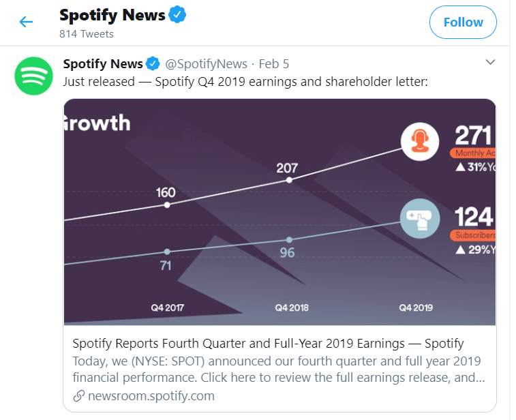Open the Feb 5 tweet timestamp
The height and width of the screenshot is (420, 516).
[x=274, y=64]
